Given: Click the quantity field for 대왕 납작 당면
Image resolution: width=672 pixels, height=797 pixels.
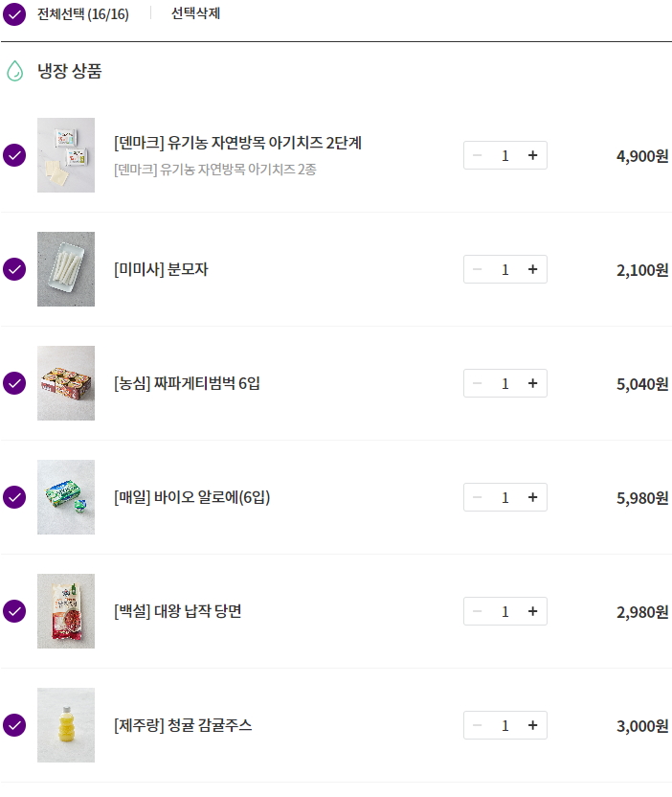Looking at the screenshot, I should [504, 611].
